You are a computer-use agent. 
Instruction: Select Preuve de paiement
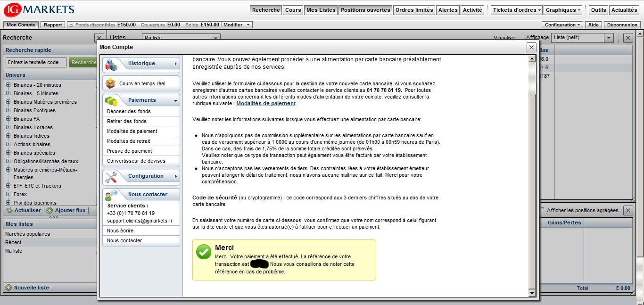pos(141,151)
